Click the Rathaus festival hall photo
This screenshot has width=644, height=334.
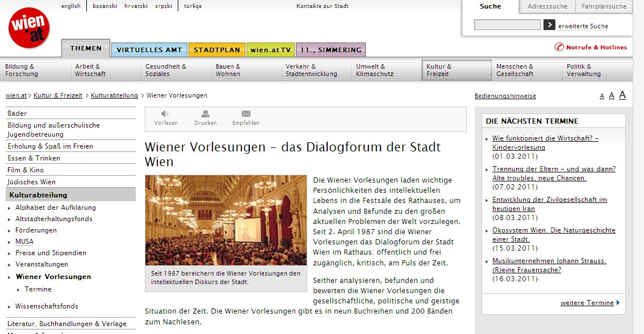click(x=225, y=220)
